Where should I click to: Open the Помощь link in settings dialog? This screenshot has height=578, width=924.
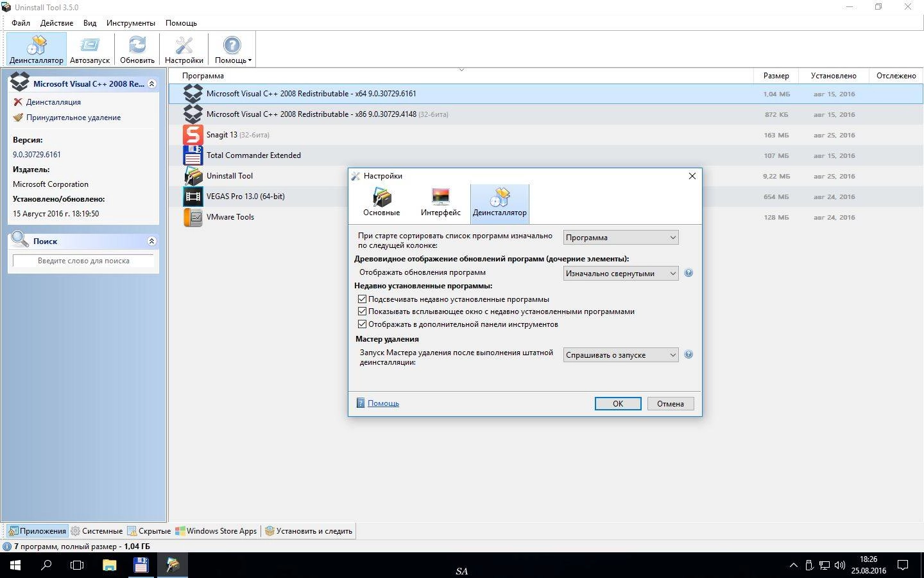click(x=383, y=403)
